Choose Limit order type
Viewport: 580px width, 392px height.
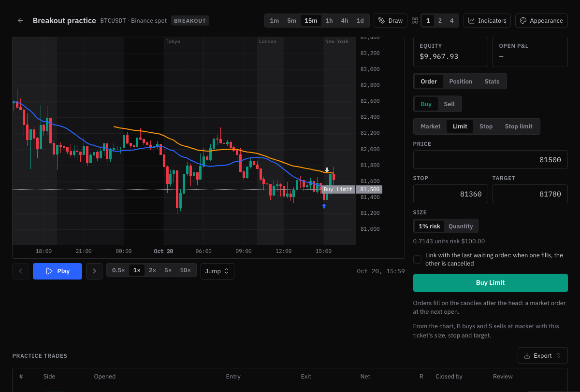click(460, 126)
